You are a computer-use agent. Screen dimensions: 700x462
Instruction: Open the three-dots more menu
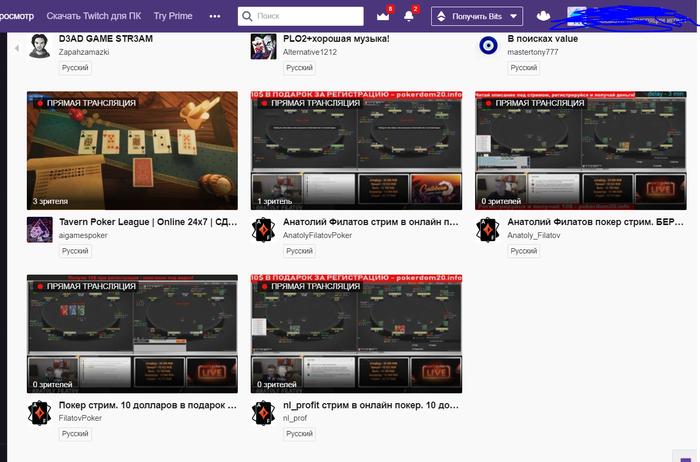pos(215,17)
